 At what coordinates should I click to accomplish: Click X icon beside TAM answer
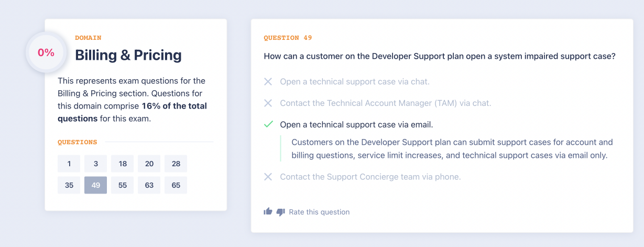pos(268,103)
